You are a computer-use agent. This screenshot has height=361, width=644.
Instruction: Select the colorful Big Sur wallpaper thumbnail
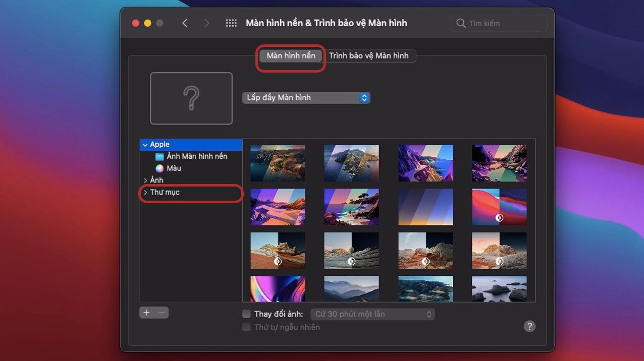point(499,207)
